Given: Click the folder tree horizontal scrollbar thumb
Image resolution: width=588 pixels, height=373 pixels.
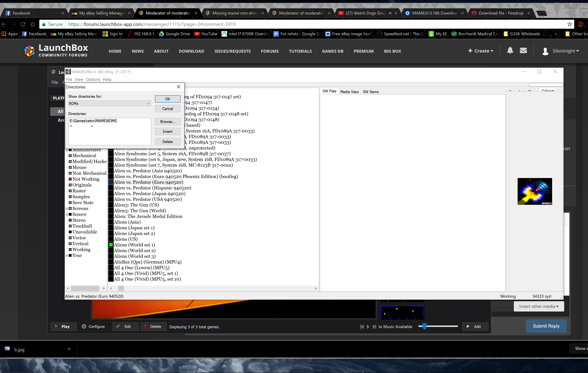Looking at the screenshot, I should pos(85,288).
